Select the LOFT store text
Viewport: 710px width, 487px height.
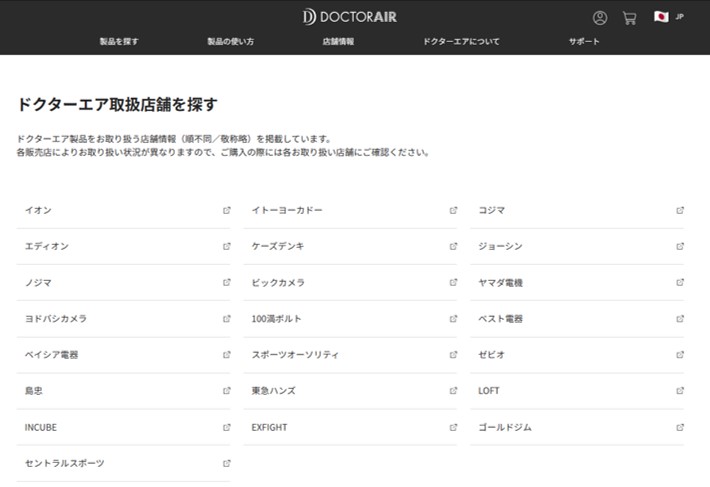point(489,391)
